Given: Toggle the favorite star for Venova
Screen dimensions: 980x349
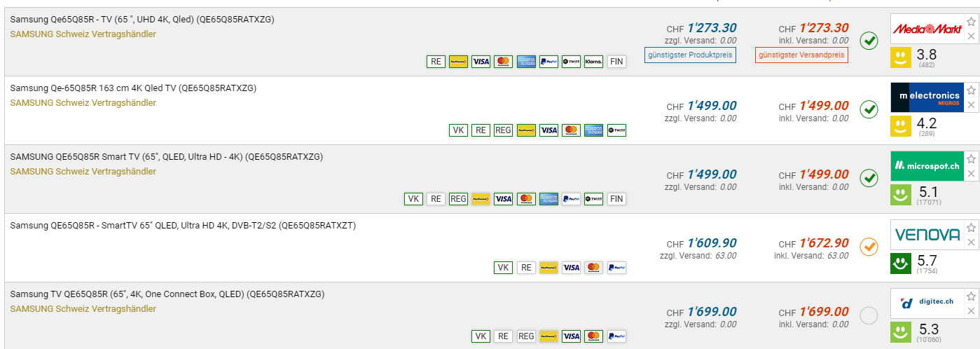Looking at the screenshot, I should pyautogui.click(x=971, y=227).
